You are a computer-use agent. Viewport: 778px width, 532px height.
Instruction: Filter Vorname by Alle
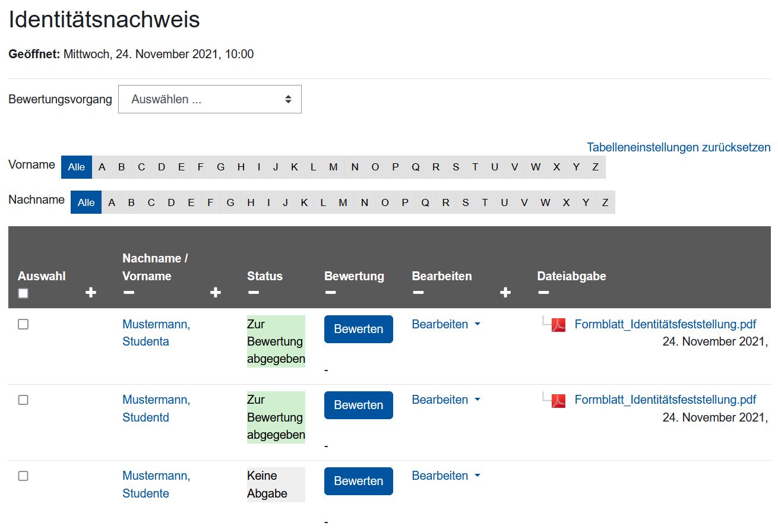point(77,167)
